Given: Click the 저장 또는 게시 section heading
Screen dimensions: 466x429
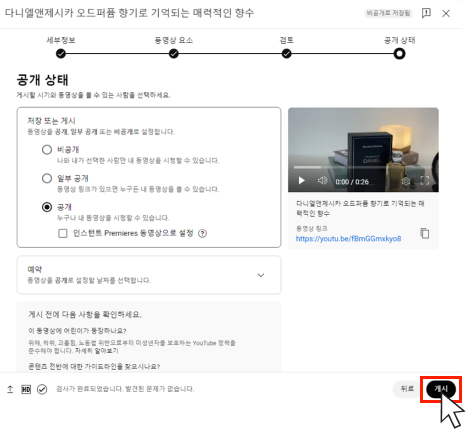Looking at the screenshot, I should click(51, 121).
